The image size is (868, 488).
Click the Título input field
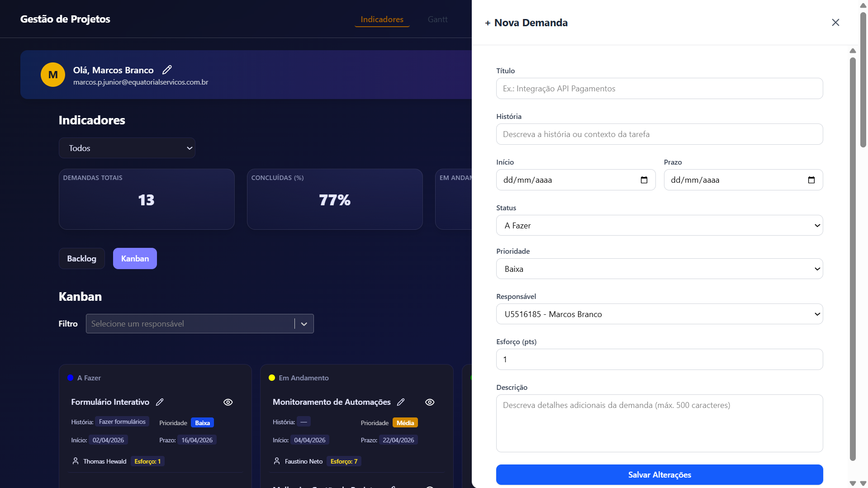[x=659, y=89]
